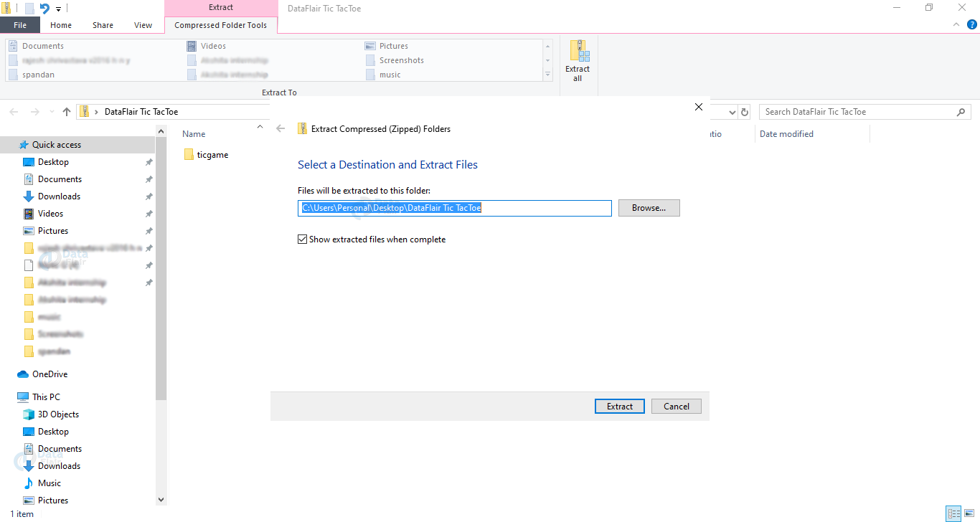Close the Extract Compressed Folders dialog

coord(699,107)
